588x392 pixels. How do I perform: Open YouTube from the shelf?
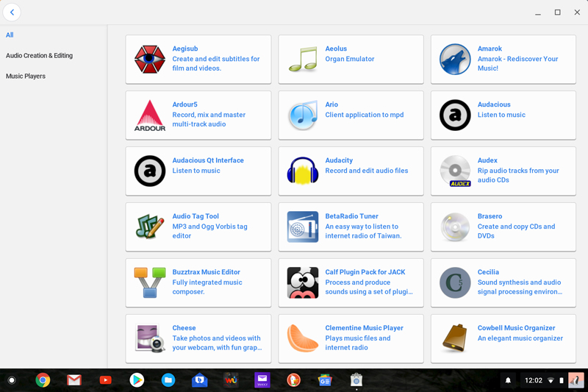click(x=105, y=380)
